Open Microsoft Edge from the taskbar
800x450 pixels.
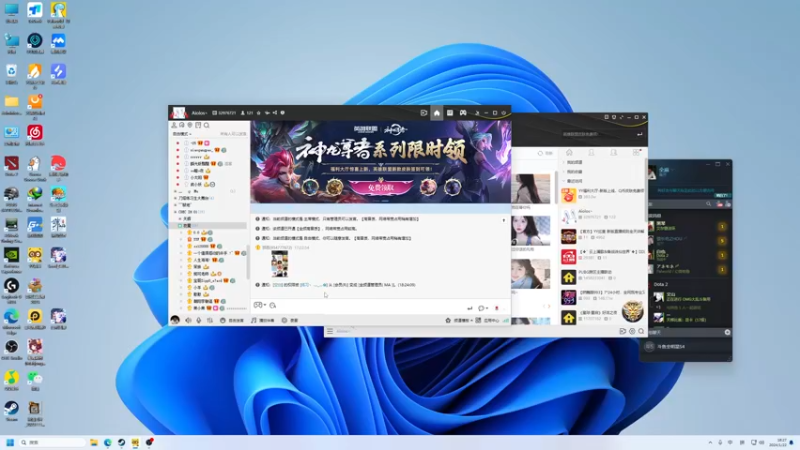(x=108, y=442)
